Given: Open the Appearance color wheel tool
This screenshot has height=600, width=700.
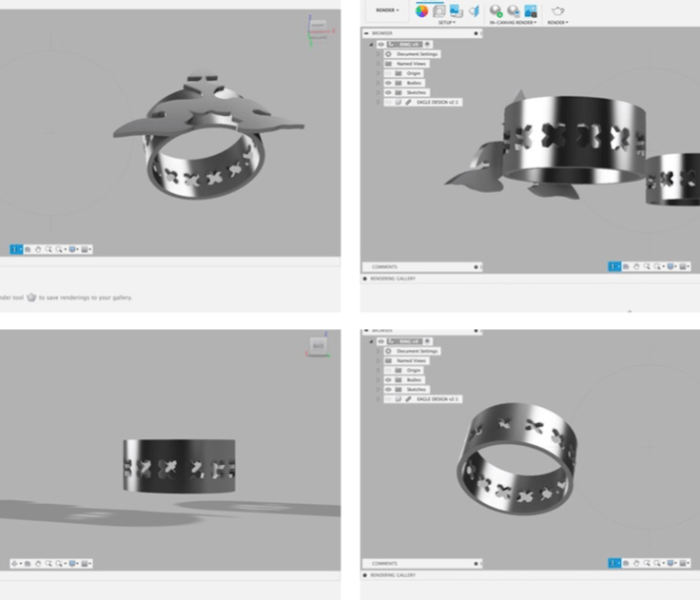Looking at the screenshot, I should point(422,11).
